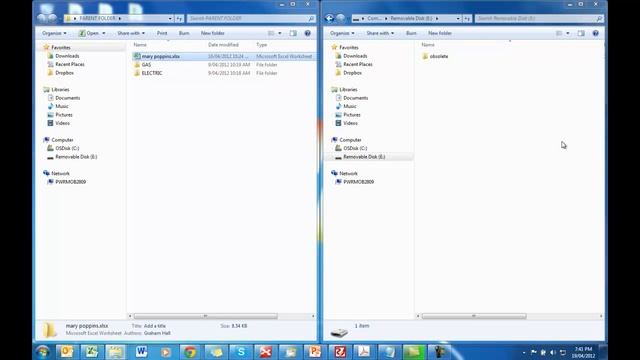The image size is (640, 360).
Task: Launch Google Chrome from the taskbar
Action: (190, 351)
